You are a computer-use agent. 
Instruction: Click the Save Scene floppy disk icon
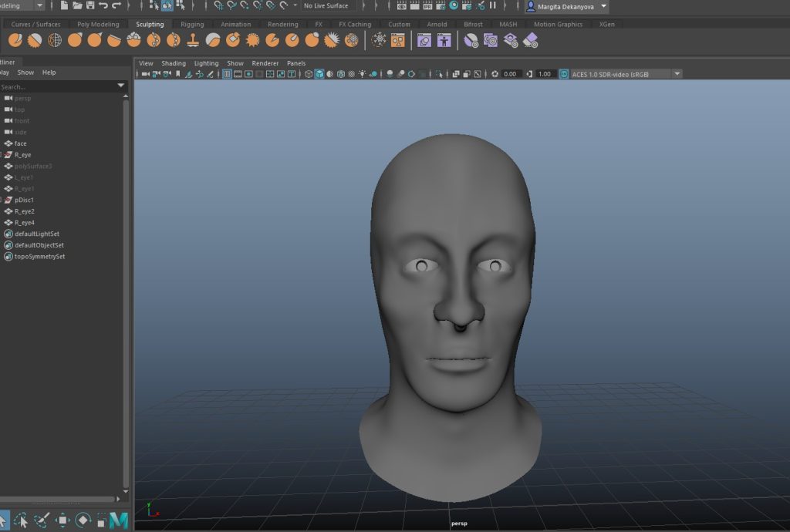pos(90,5)
